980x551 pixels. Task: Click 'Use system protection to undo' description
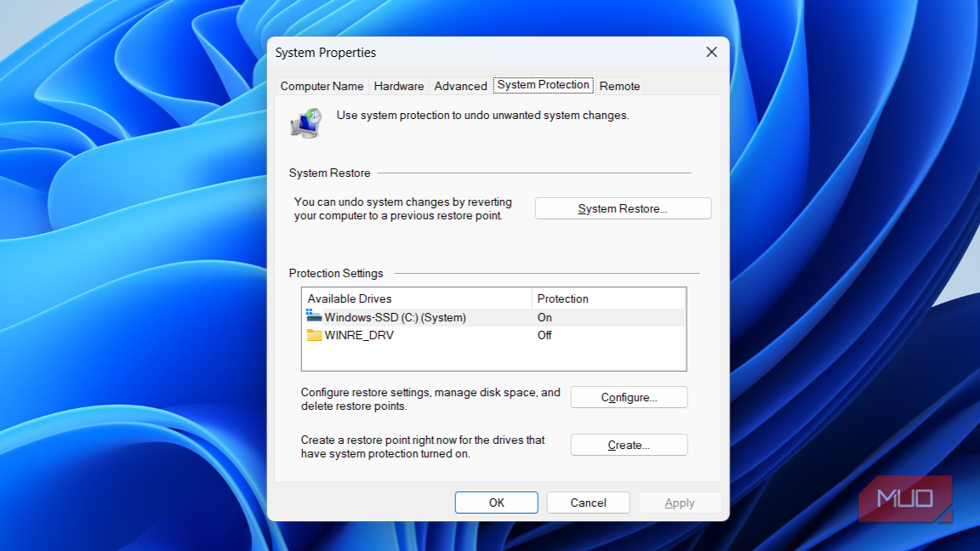coord(482,116)
